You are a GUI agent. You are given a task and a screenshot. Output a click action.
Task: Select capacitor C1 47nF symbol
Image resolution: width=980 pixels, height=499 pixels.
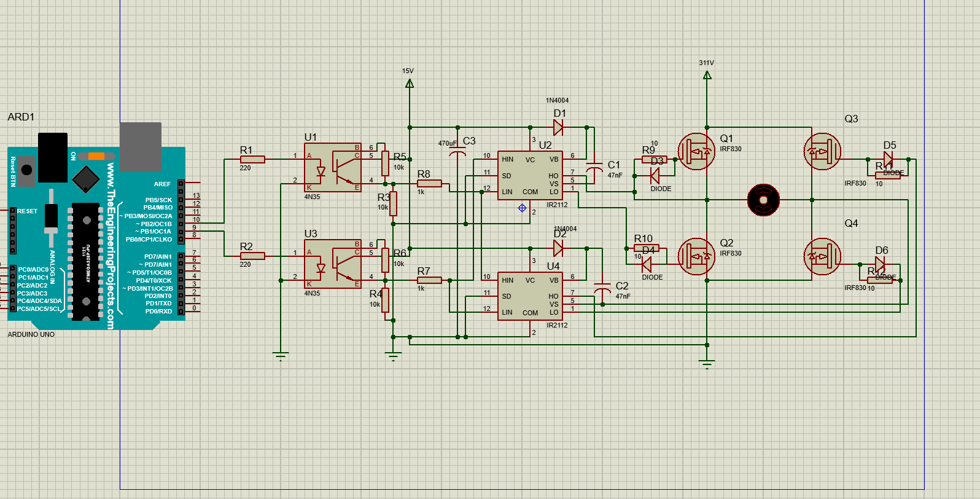click(x=594, y=167)
